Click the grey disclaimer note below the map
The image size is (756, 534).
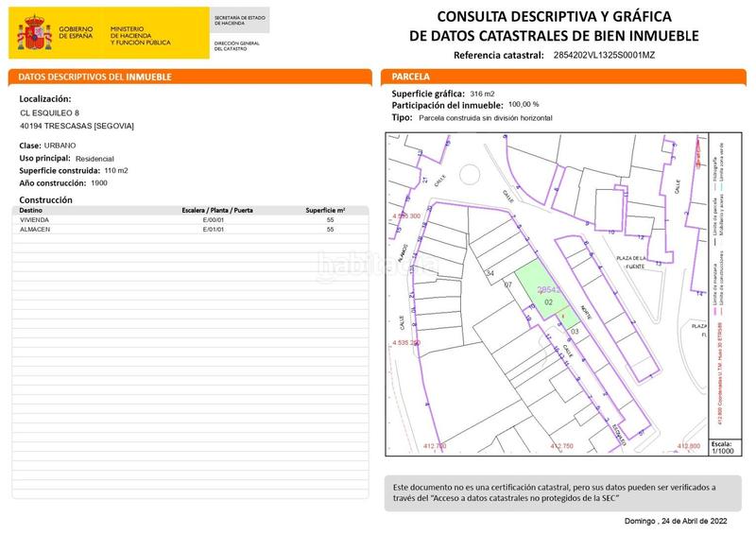click(558, 491)
